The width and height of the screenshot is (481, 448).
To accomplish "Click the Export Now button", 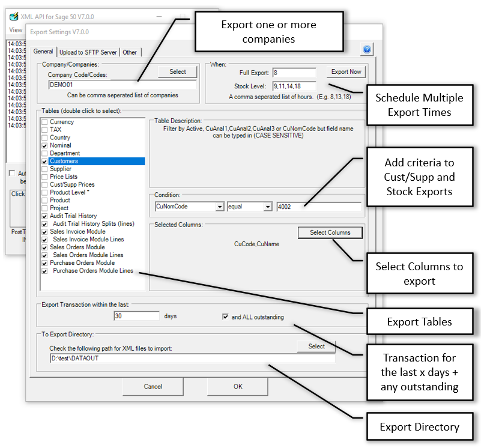I will coord(346,71).
